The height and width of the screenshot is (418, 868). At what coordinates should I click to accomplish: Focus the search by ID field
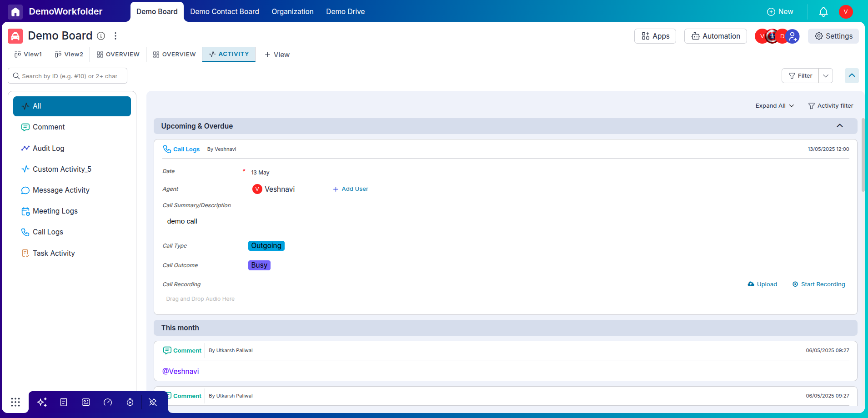(67, 76)
